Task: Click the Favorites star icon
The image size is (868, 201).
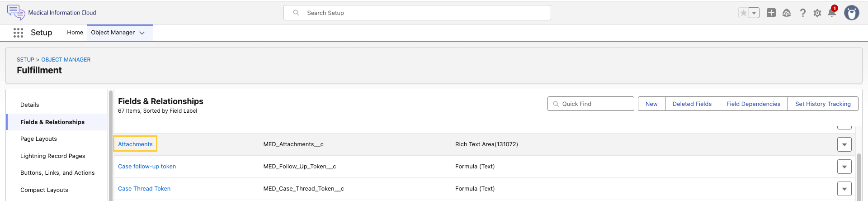Action: tap(743, 13)
